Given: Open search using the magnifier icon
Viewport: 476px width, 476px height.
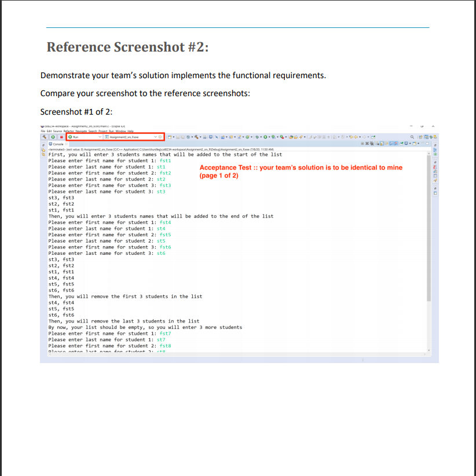Looking at the screenshot, I should click(412, 137).
